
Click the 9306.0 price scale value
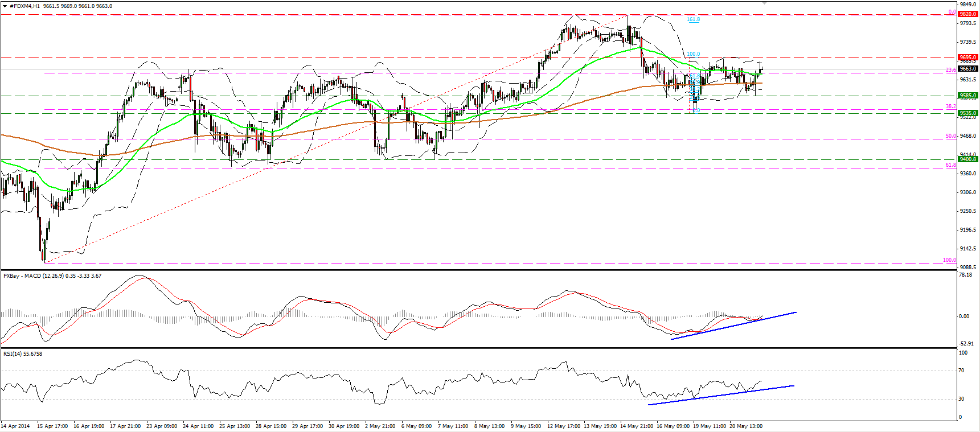coord(967,192)
